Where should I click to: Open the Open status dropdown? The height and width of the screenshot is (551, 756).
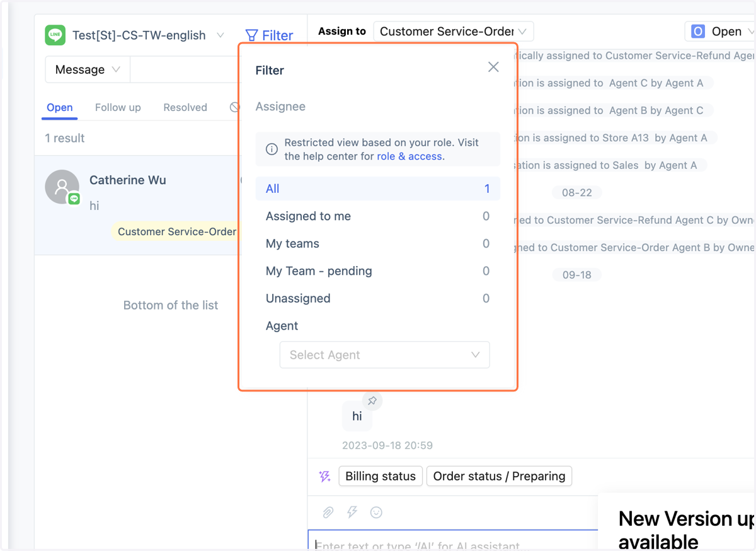(721, 32)
